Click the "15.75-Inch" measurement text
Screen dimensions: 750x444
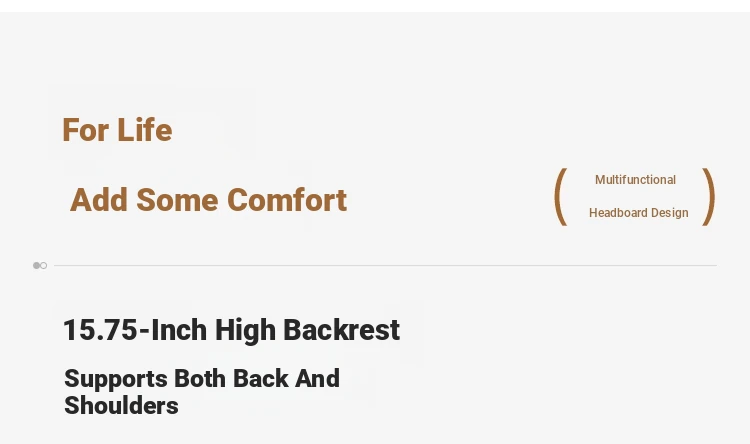[x=106, y=330]
